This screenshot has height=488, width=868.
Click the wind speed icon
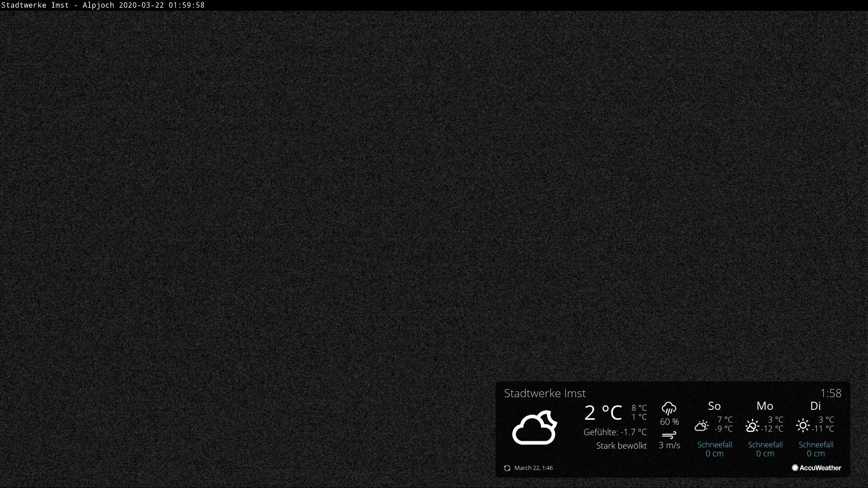(x=669, y=435)
